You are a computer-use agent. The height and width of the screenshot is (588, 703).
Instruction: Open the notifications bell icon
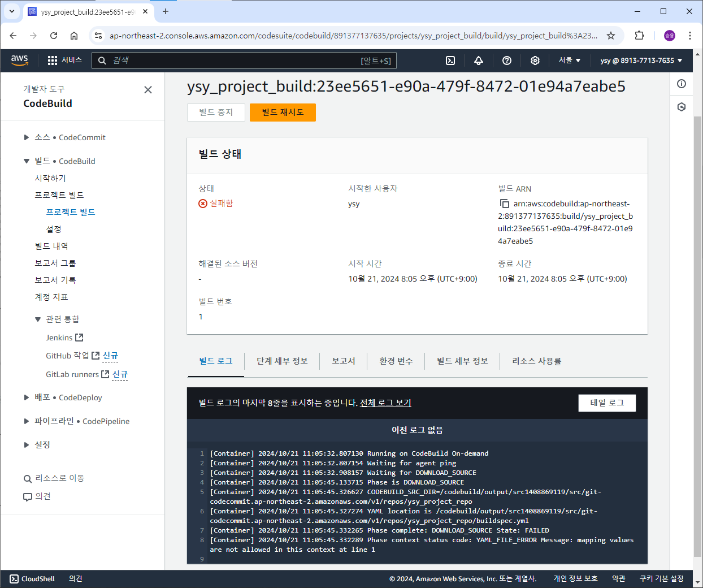point(479,60)
